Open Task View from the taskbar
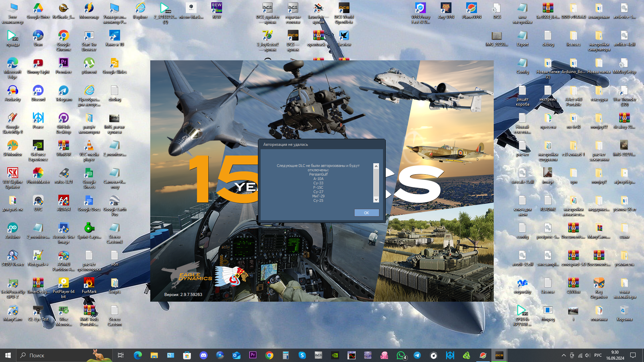 pos(121,355)
